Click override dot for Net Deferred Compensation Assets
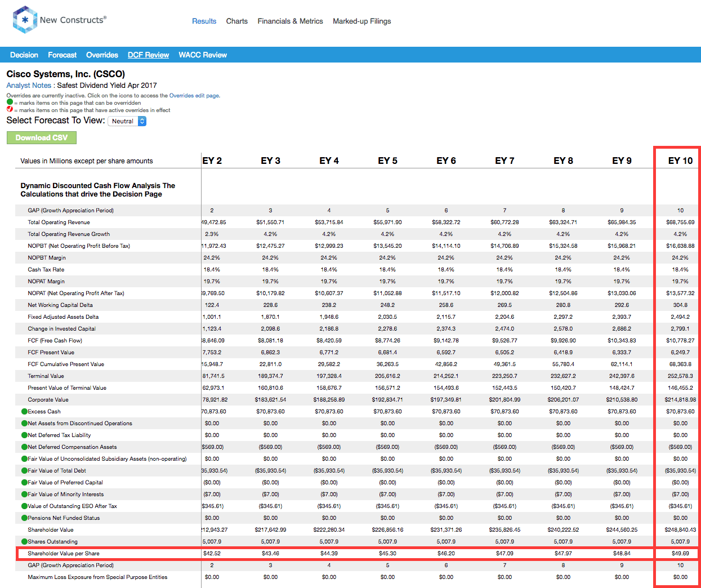 point(24,447)
